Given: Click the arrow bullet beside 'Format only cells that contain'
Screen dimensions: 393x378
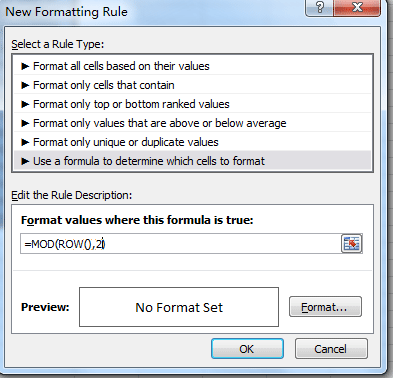Looking at the screenshot, I should pyautogui.click(x=25, y=85).
